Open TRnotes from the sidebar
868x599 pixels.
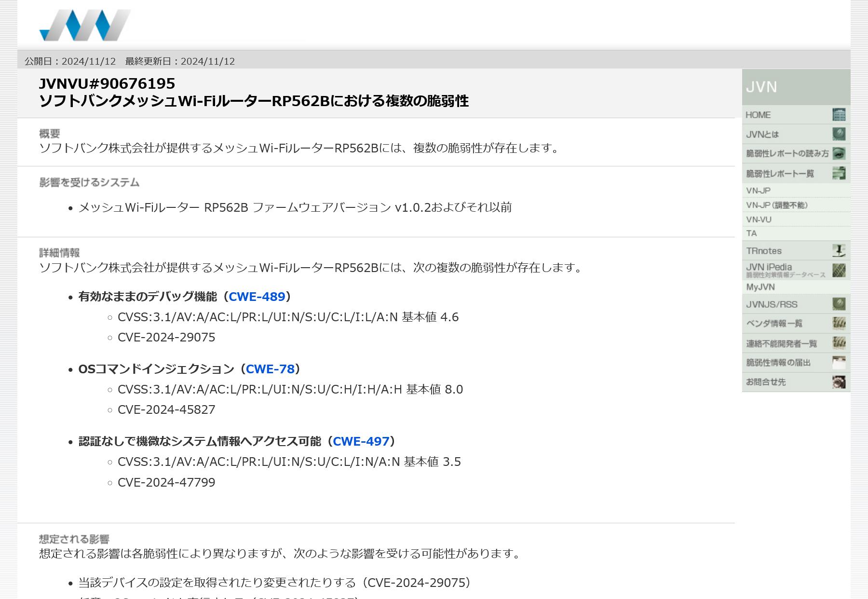[x=796, y=251]
